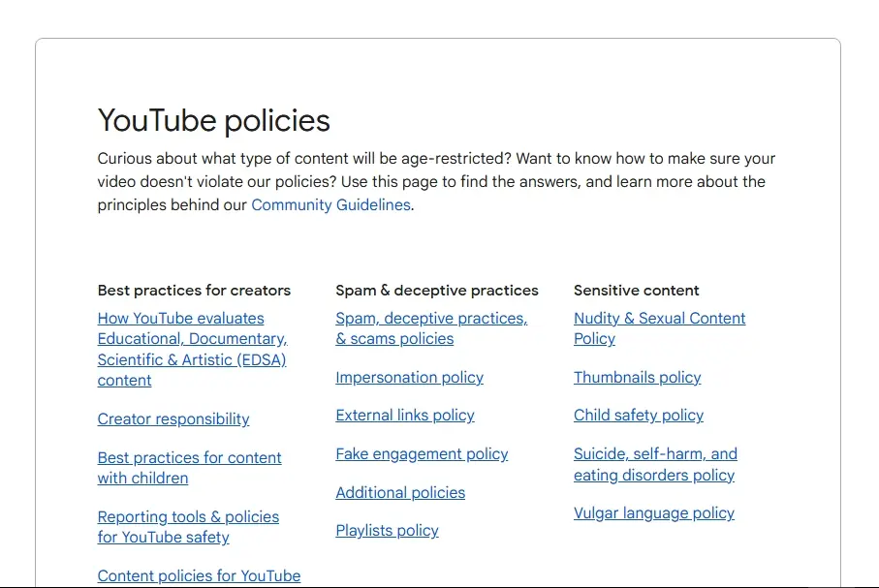Click the Best practices for creators heading
This screenshot has height=588, width=879.
(x=194, y=291)
